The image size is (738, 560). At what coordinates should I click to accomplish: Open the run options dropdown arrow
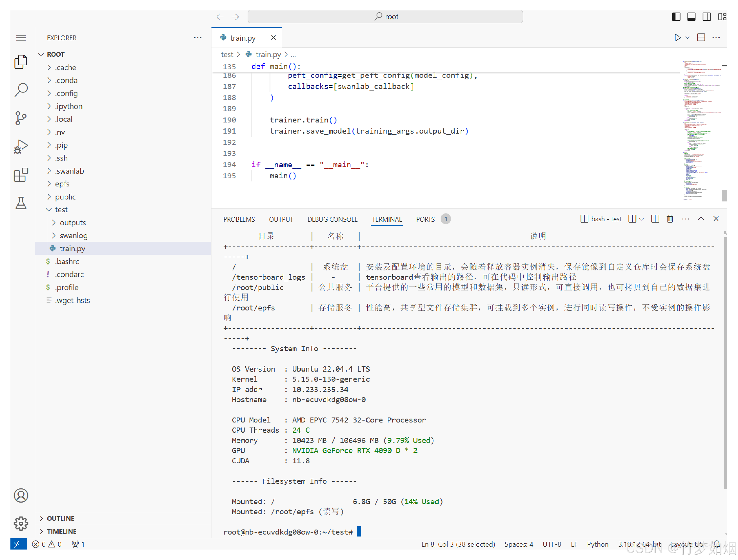[x=687, y=38]
